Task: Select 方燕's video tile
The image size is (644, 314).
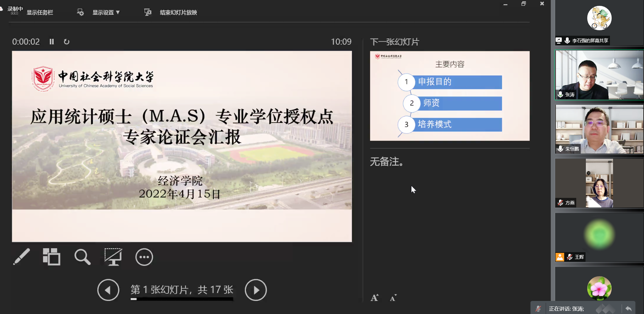Action: tap(599, 183)
